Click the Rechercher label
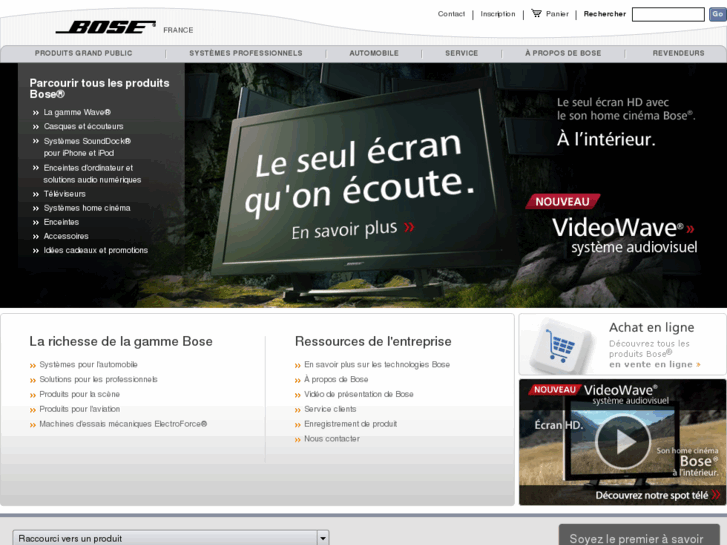The image size is (727, 545). (605, 14)
